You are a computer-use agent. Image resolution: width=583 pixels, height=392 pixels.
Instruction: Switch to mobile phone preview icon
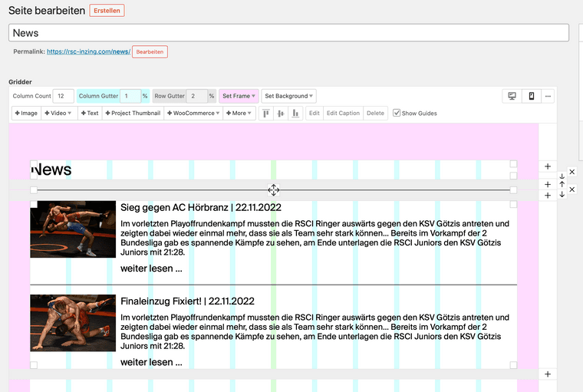pos(530,96)
